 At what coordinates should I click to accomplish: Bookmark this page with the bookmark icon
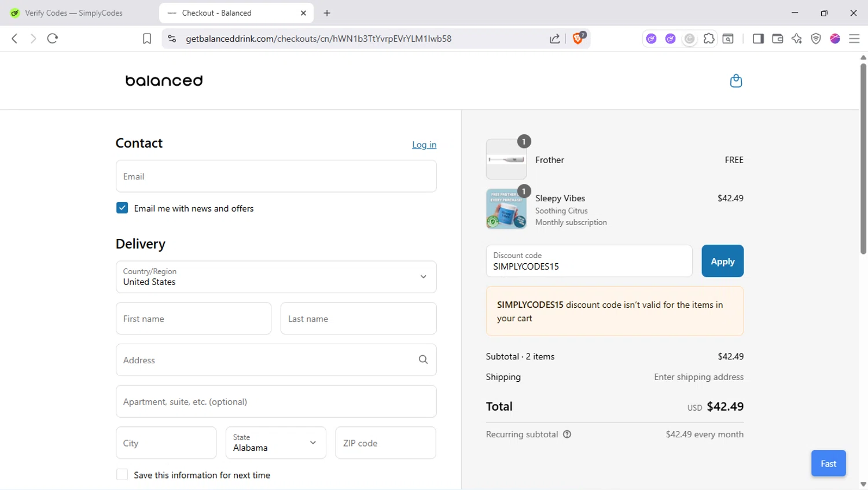click(147, 39)
